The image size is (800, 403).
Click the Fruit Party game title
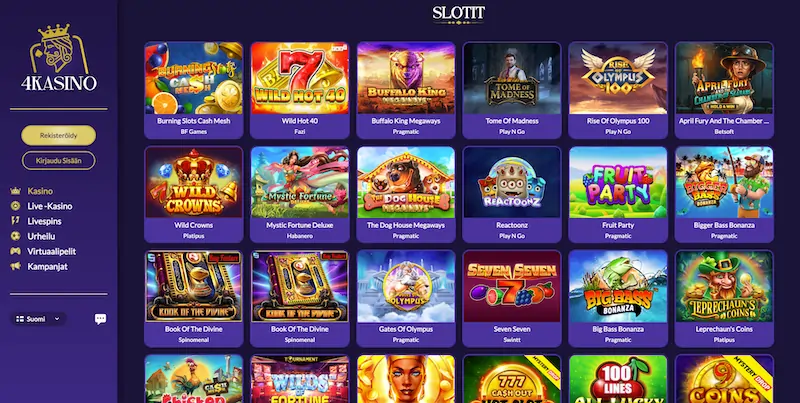[618, 225]
